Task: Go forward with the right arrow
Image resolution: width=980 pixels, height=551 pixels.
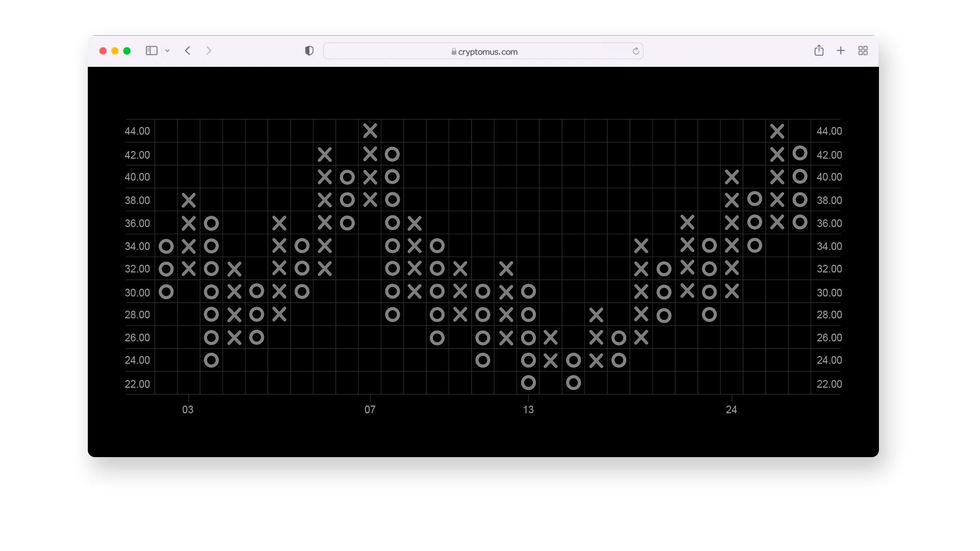Action: (x=209, y=51)
